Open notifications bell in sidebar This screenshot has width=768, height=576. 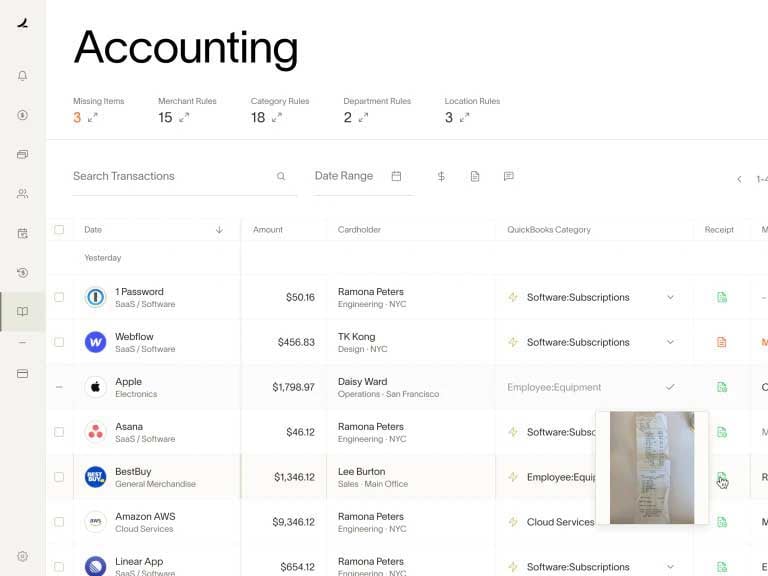(x=22, y=76)
